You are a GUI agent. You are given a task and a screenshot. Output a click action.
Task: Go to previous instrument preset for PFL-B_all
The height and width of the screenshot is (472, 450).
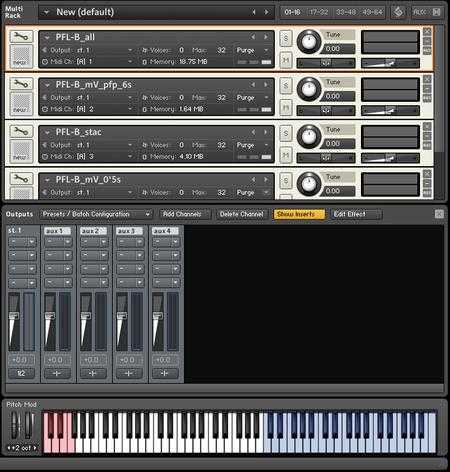(253, 37)
